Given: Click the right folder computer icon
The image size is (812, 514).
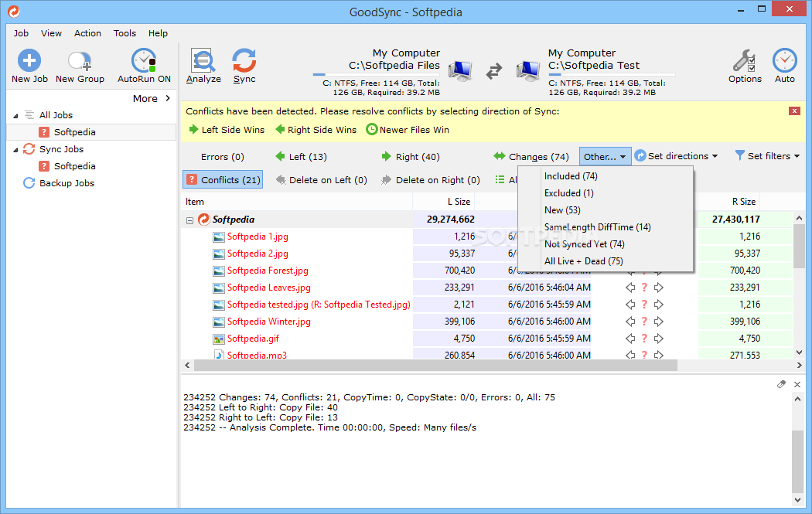Looking at the screenshot, I should pos(528,71).
